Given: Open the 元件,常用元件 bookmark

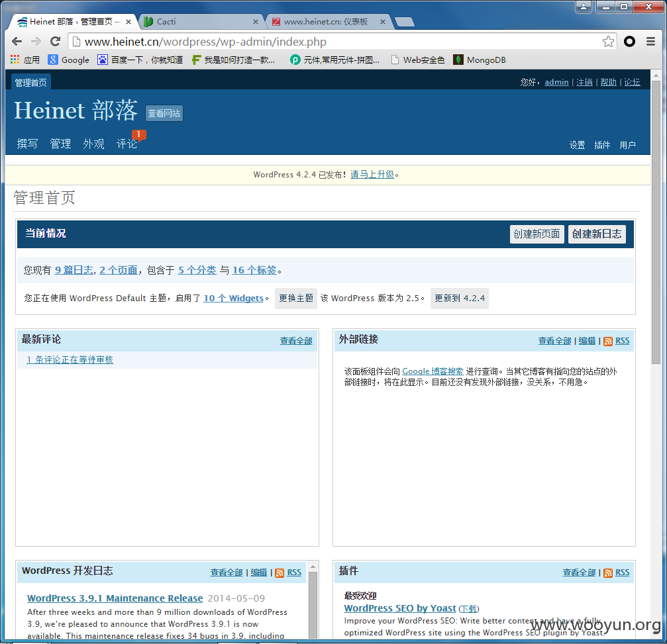Looking at the screenshot, I should pos(334,60).
